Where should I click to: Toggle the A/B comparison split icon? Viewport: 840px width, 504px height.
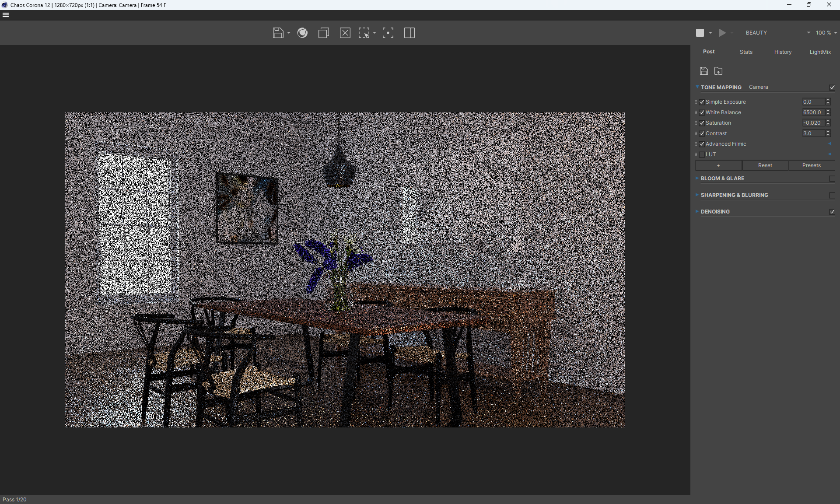click(409, 33)
